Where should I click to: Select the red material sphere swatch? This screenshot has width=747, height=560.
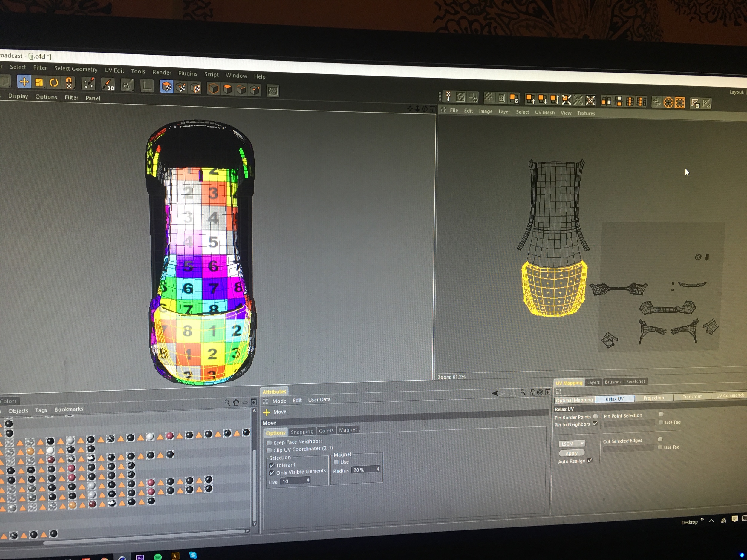tap(170, 436)
